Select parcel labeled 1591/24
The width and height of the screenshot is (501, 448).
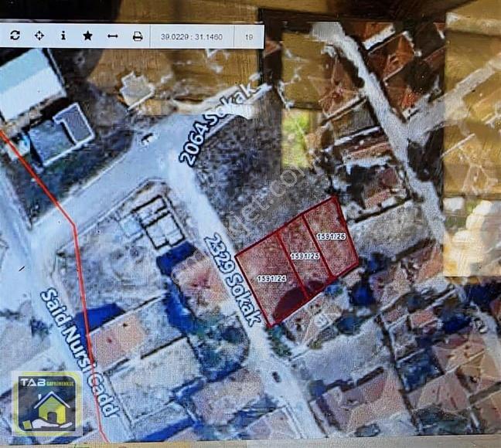coord(271,278)
